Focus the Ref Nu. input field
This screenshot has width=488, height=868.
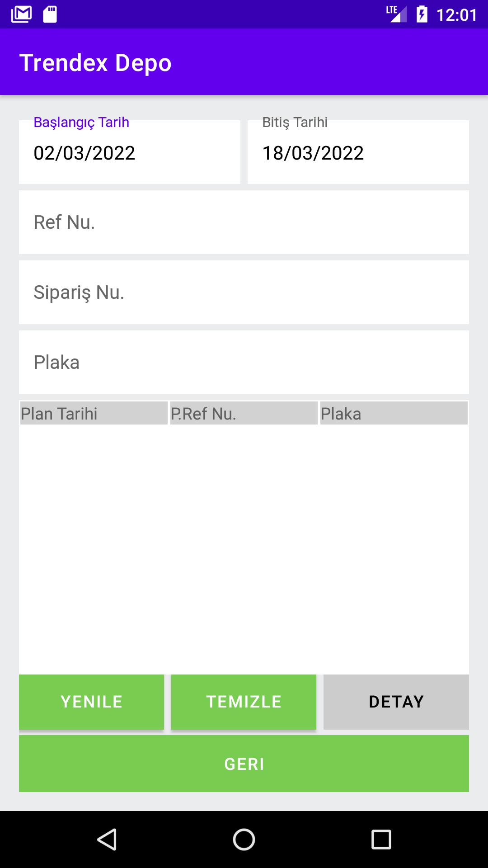[244, 222]
